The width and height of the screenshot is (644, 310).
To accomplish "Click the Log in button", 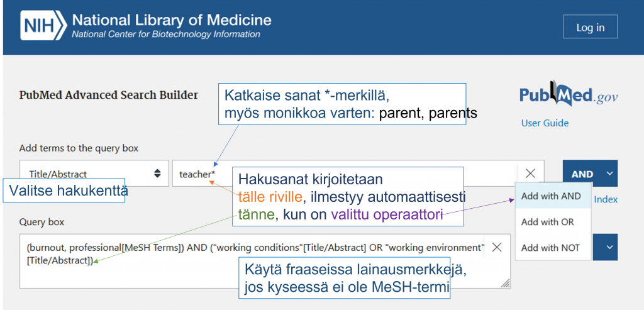I will 590,27.
